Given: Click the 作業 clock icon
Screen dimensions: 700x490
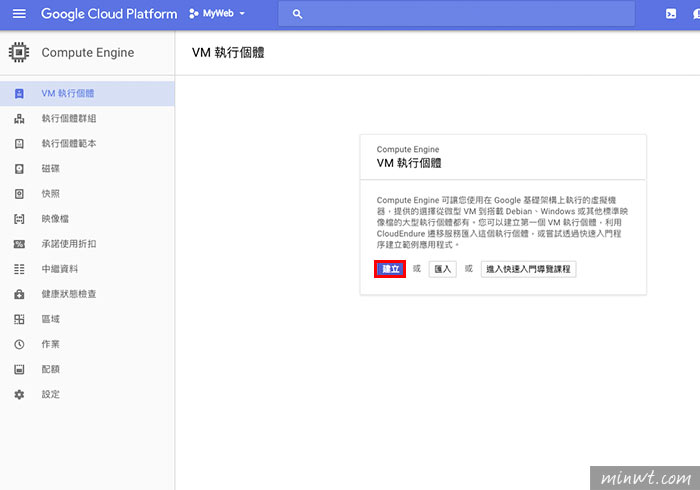Looking at the screenshot, I should coord(19,344).
